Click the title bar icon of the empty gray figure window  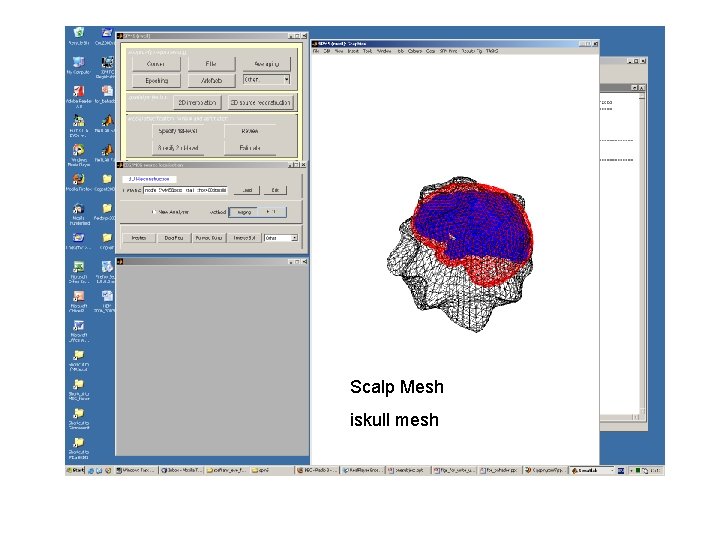click(x=120, y=261)
